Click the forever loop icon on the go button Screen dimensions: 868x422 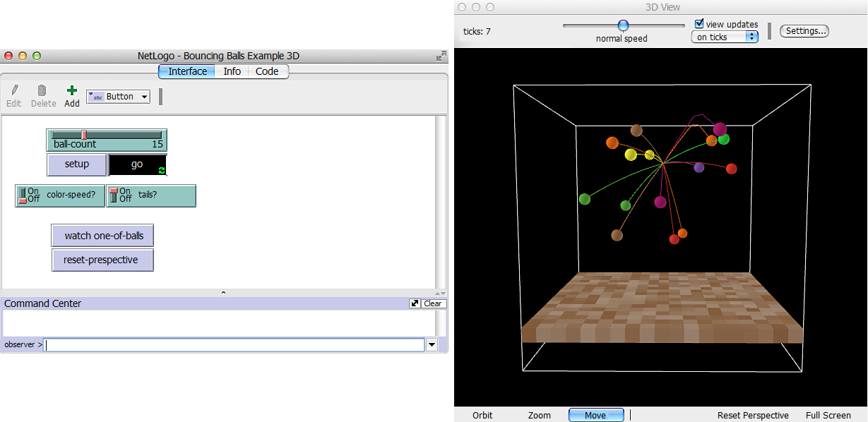tap(162, 170)
